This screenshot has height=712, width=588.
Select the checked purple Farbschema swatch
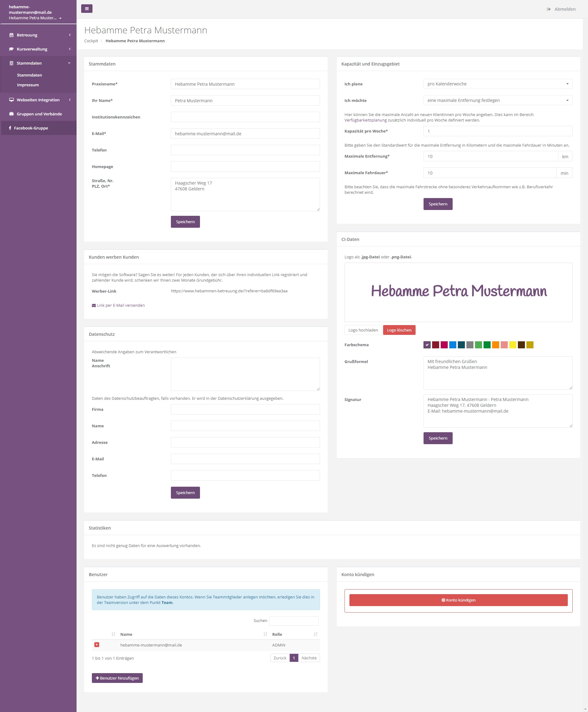point(427,345)
